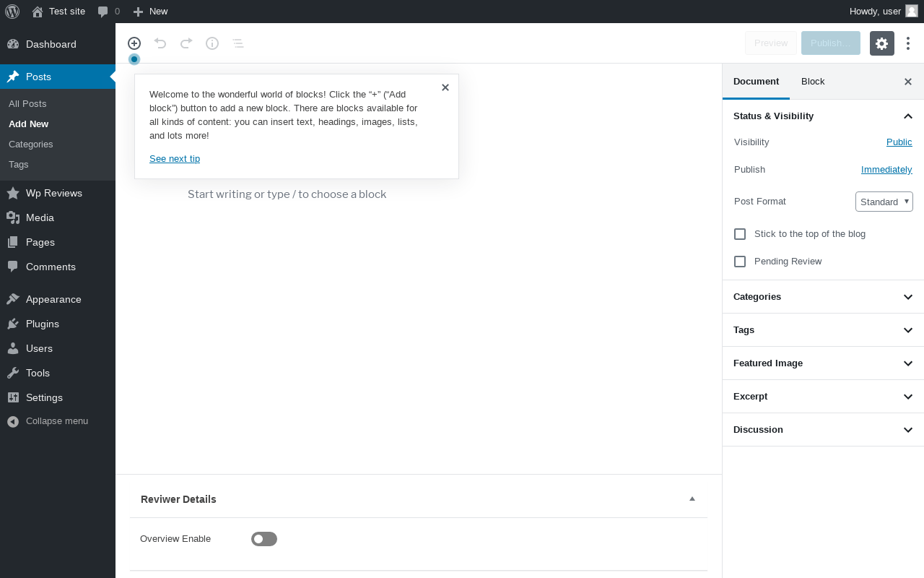This screenshot has height=578, width=924.
Task: Check the Pending Review checkbox
Action: 740,262
